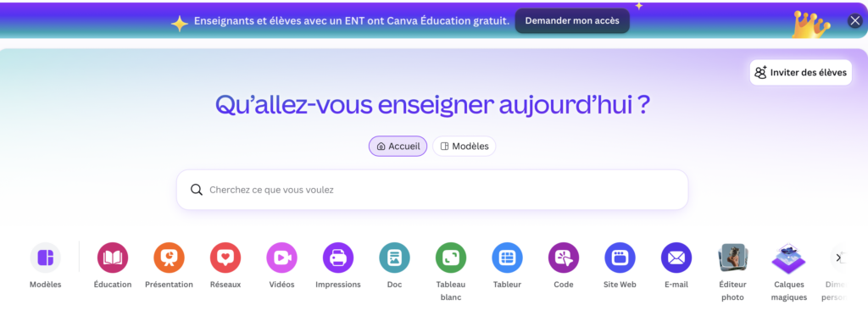Switch to the Modèles tab
868x316 pixels.
click(465, 146)
